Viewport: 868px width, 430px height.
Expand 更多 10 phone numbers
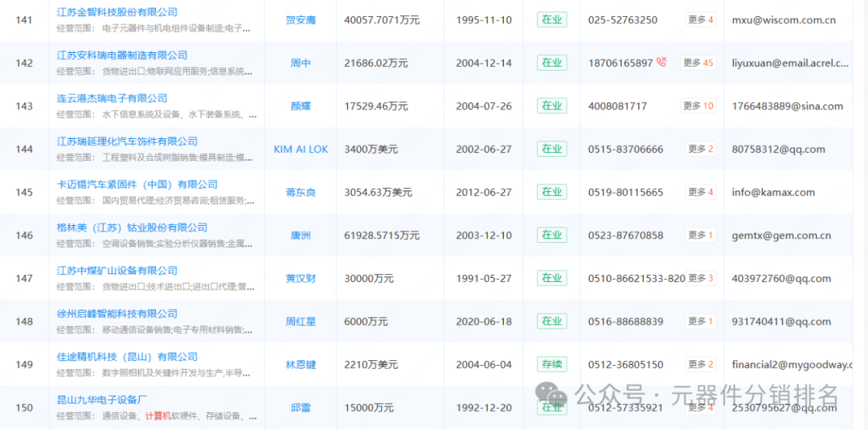[698, 106]
